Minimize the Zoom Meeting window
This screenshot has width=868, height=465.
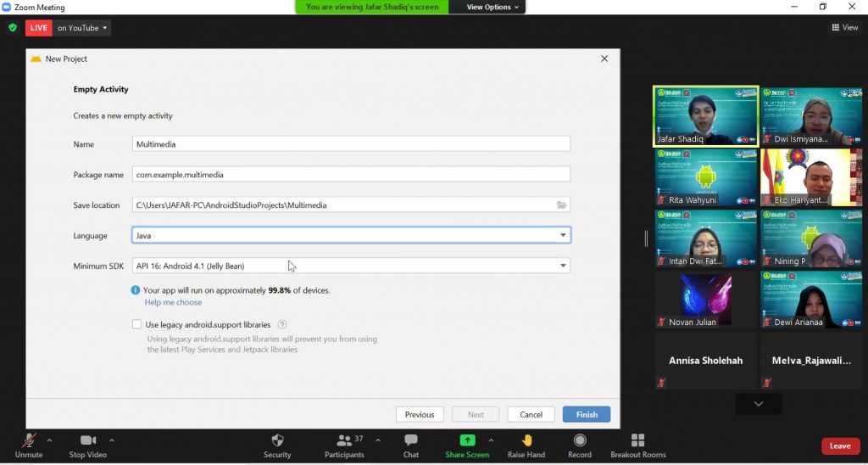coord(794,7)
